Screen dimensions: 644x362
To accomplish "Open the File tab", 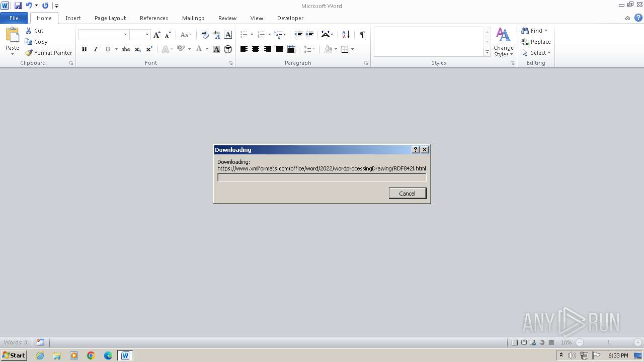I will [14, 18].
